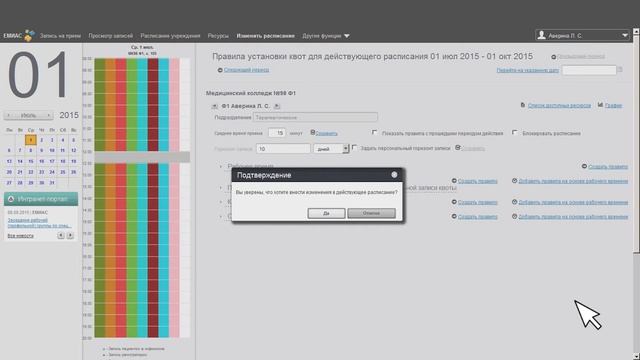This screenshot has height=360, width=640.
Task: Click the pink schedule column
Action: (x=174, y=198)
